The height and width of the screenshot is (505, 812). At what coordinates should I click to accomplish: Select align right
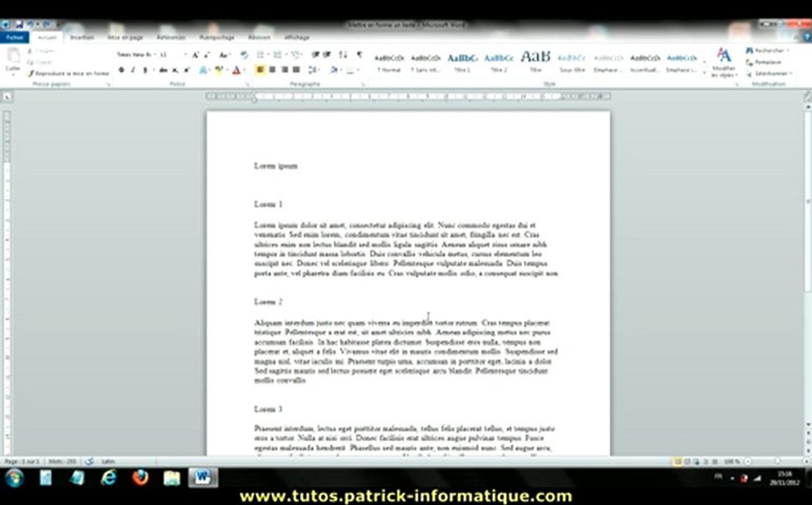point(284,69)
